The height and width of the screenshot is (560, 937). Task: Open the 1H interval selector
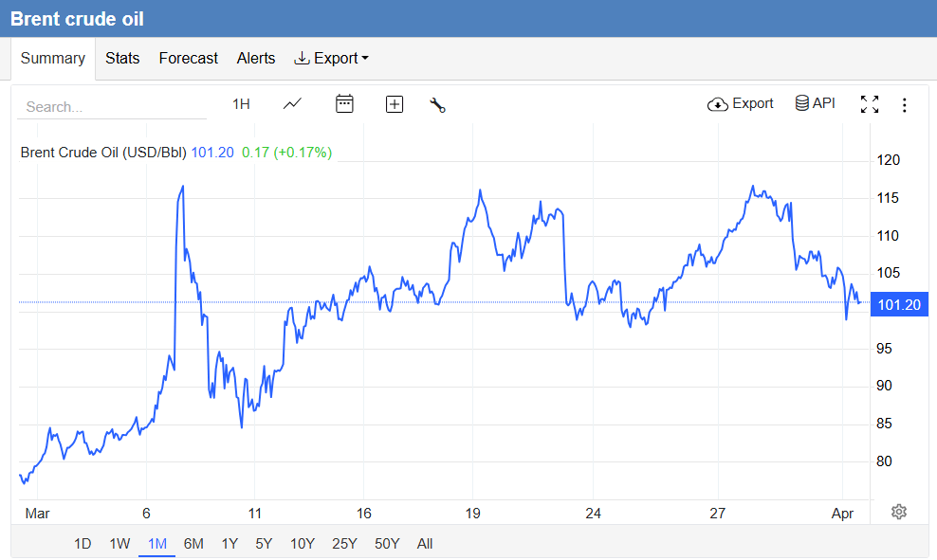(241, 104)
